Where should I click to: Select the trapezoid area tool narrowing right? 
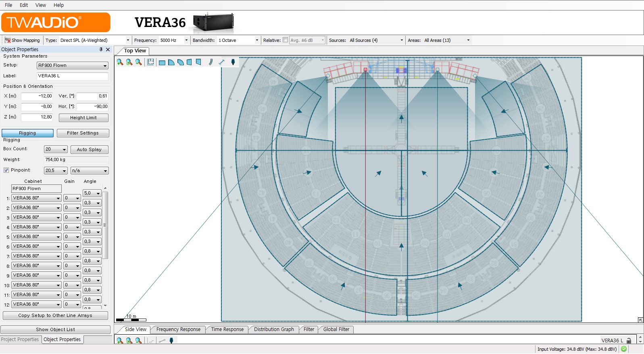(198, 62)
